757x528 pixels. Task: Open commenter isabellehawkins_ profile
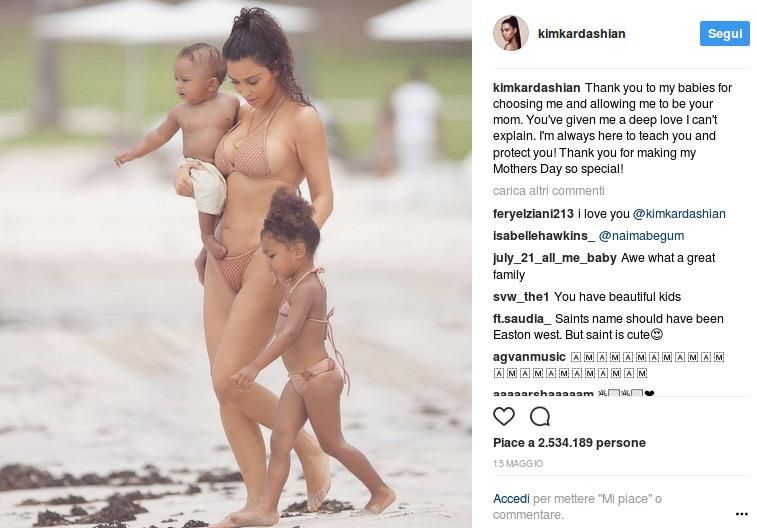(x=544, y=236)
